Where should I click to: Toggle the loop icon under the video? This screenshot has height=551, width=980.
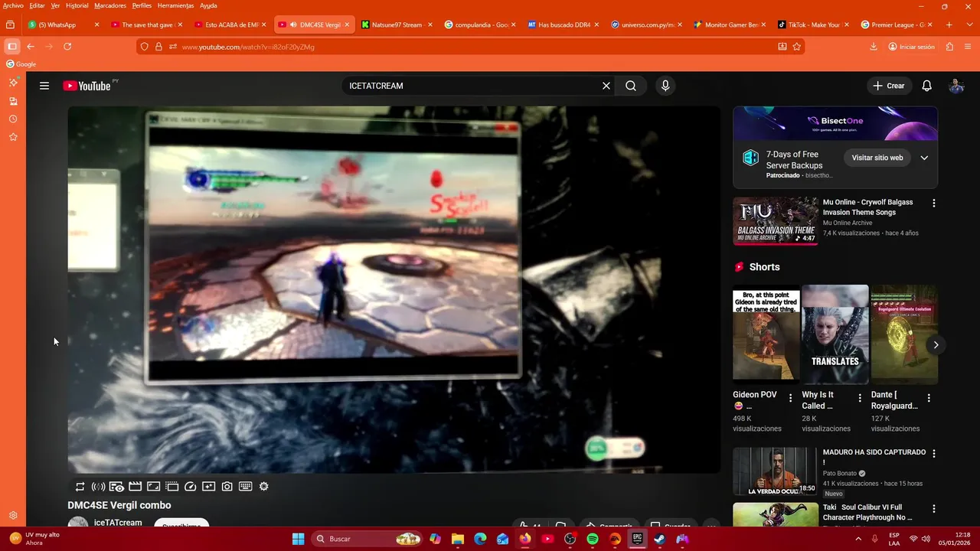coord(80,487)
